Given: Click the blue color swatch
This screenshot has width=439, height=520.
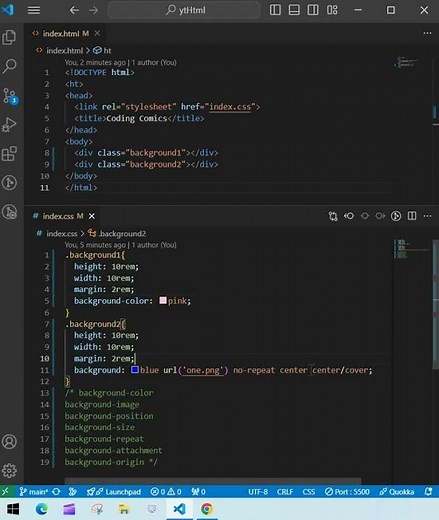Looking at the screenshot, I should coord(135,370).
